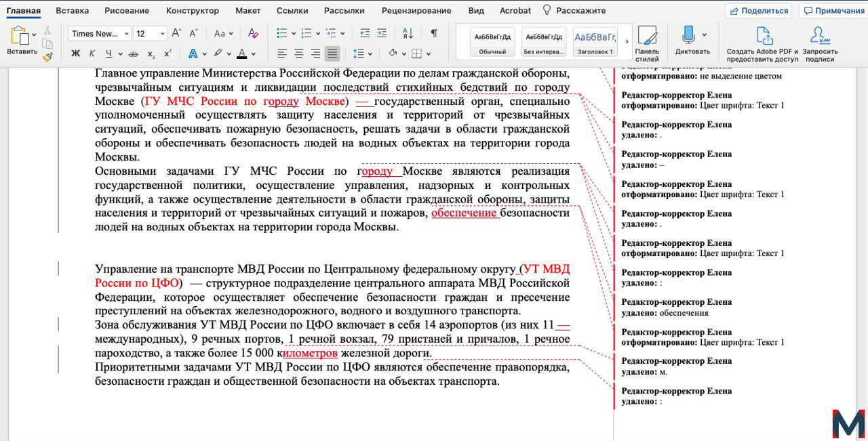Increase paragraph indent
The image size is (868, 441).
[x=382, y=33]
